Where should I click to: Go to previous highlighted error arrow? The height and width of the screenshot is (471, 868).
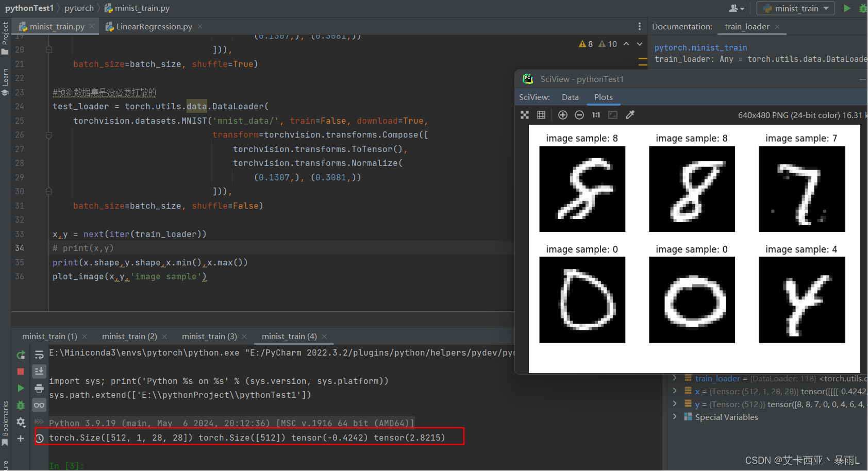pos(626,44)
